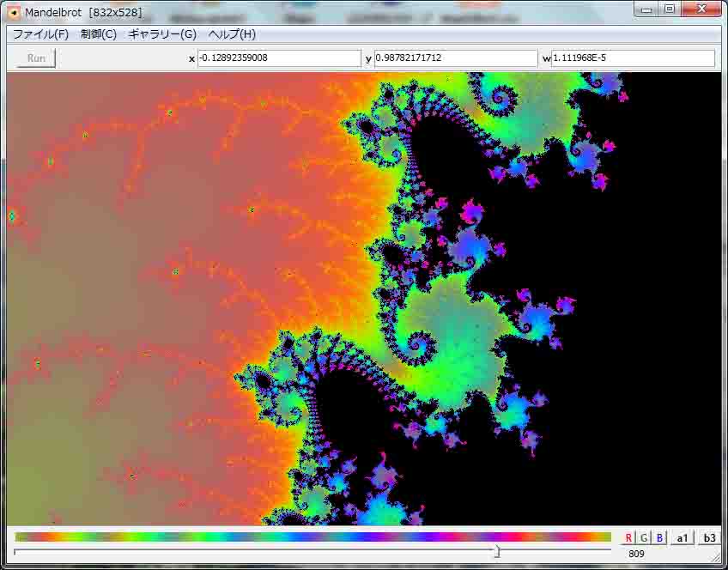
Task: Click the iteration slider thumb
Action: (497, 551)
